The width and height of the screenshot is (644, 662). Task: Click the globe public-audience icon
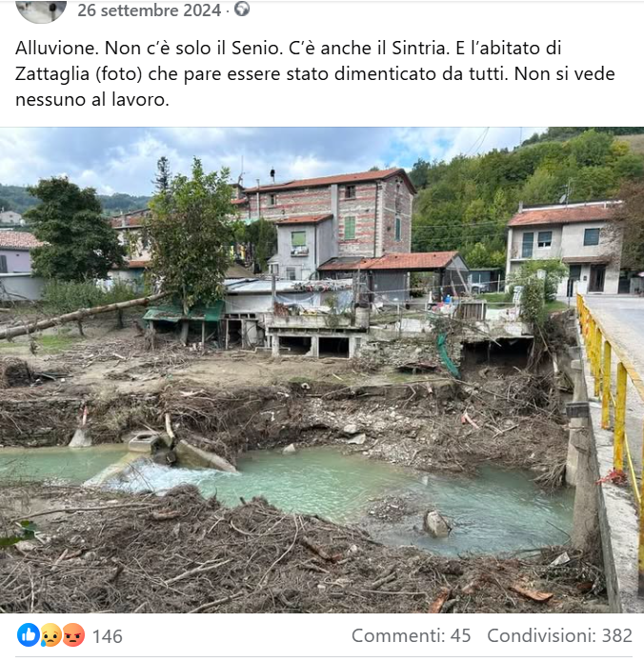point(242,10)
